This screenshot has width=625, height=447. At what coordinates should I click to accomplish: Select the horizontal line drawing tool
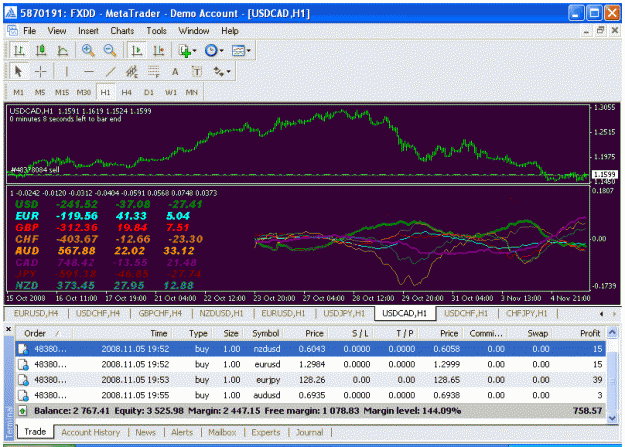pyautogui.click(x=89, y=72)
